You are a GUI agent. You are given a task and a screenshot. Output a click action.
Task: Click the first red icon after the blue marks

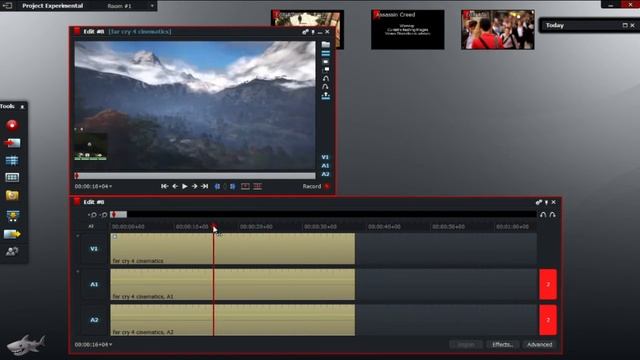245,187
